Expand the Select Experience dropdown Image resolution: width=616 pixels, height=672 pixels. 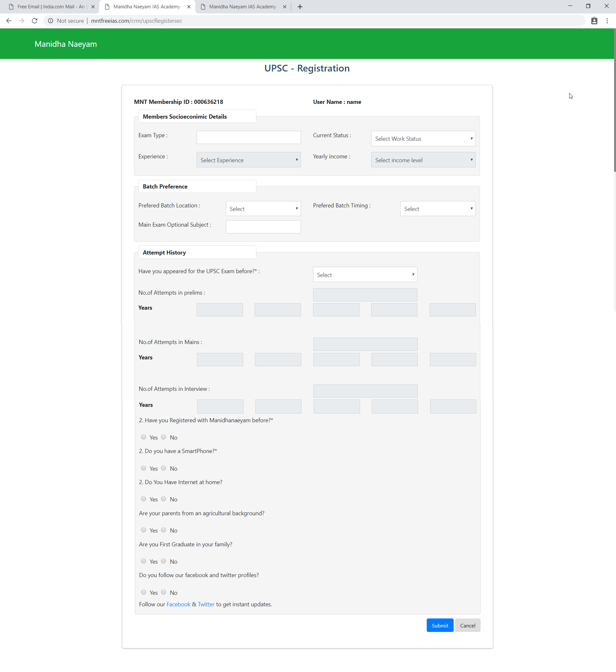coord(248,159)
